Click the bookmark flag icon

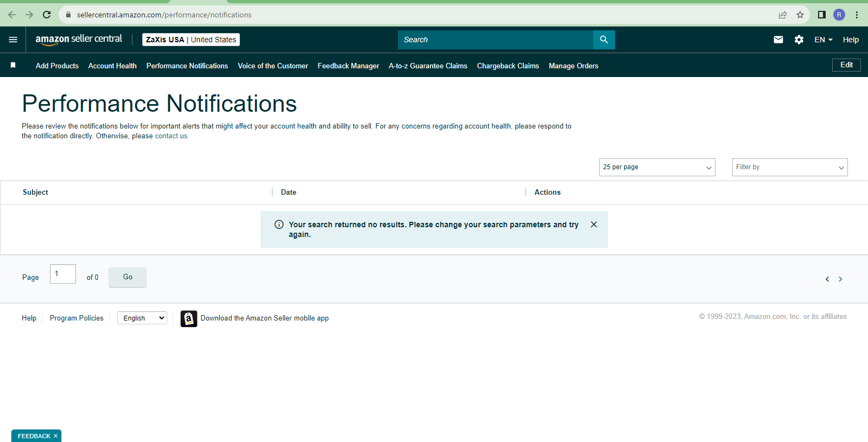[13, 66]
